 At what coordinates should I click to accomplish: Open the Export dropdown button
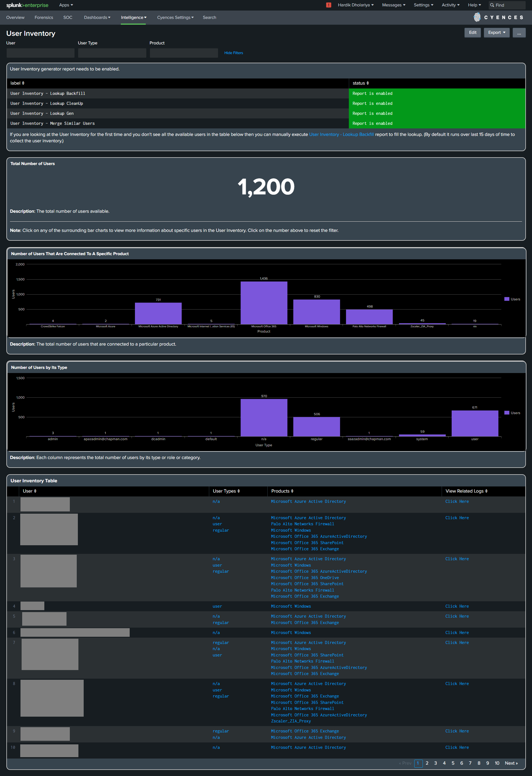[497, 32]
